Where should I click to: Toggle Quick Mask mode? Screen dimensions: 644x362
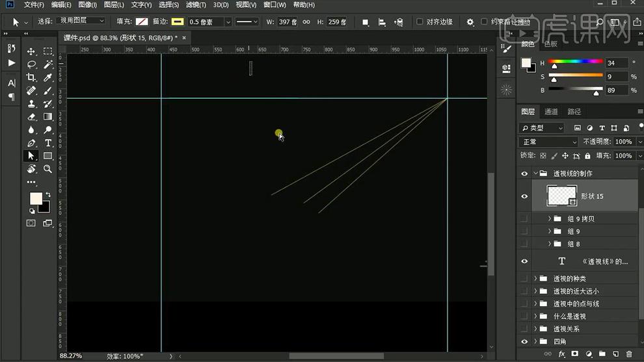(x=31, y=224)
